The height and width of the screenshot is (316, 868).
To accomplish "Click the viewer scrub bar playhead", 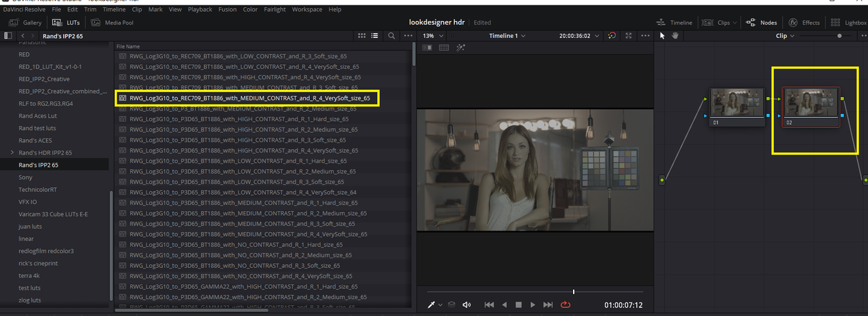I will pos(574,292).
